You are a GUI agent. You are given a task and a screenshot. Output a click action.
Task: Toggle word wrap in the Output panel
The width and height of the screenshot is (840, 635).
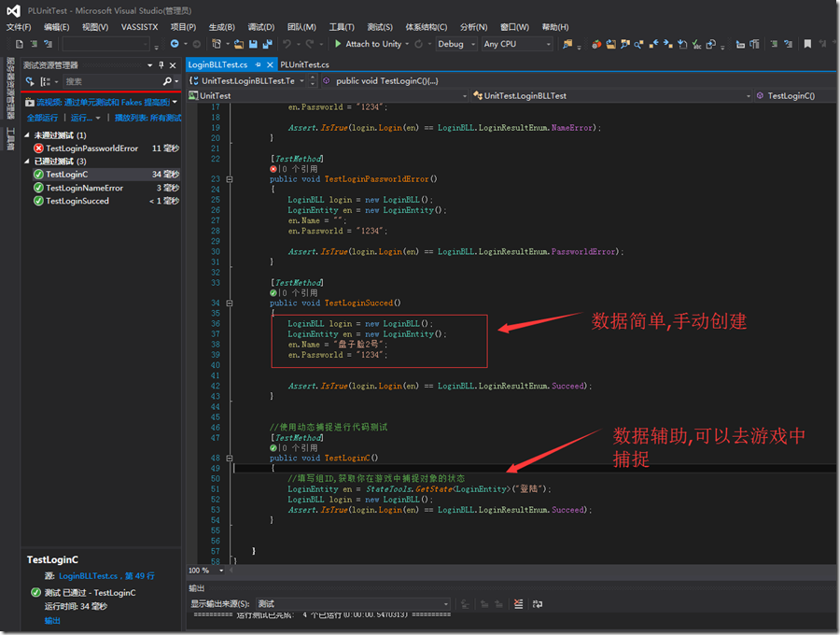pyautogui.click(x=538, y=604)
